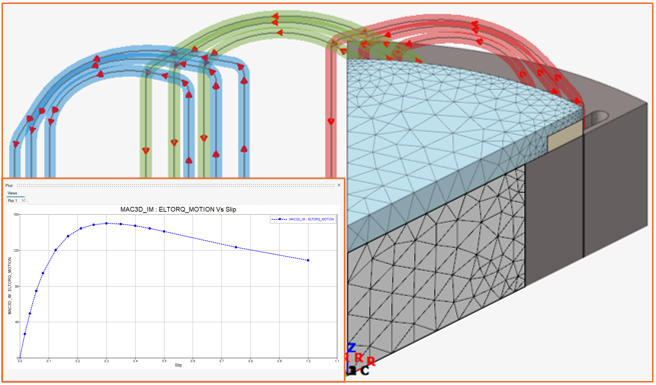Click the red arrow on red vertical conductor

[331, 122]
